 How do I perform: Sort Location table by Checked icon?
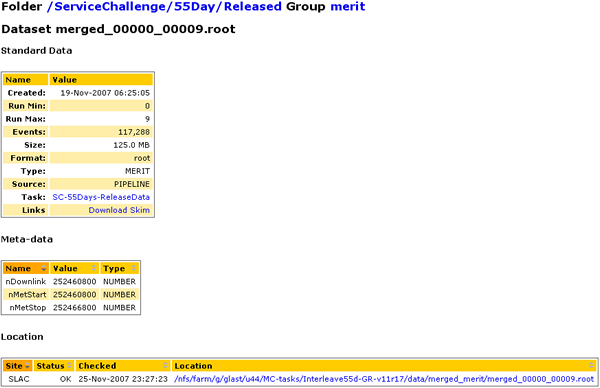(166, 366)
